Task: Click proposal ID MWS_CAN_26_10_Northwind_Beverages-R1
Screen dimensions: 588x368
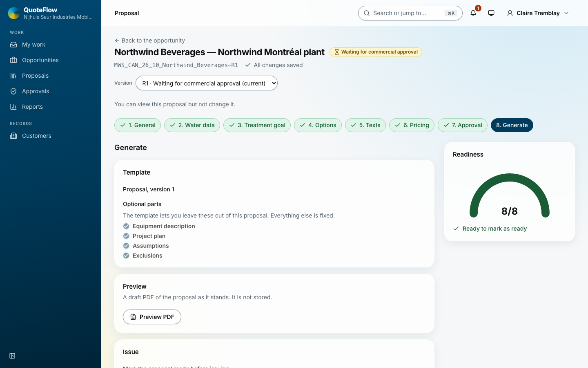Action: (176, 65)
